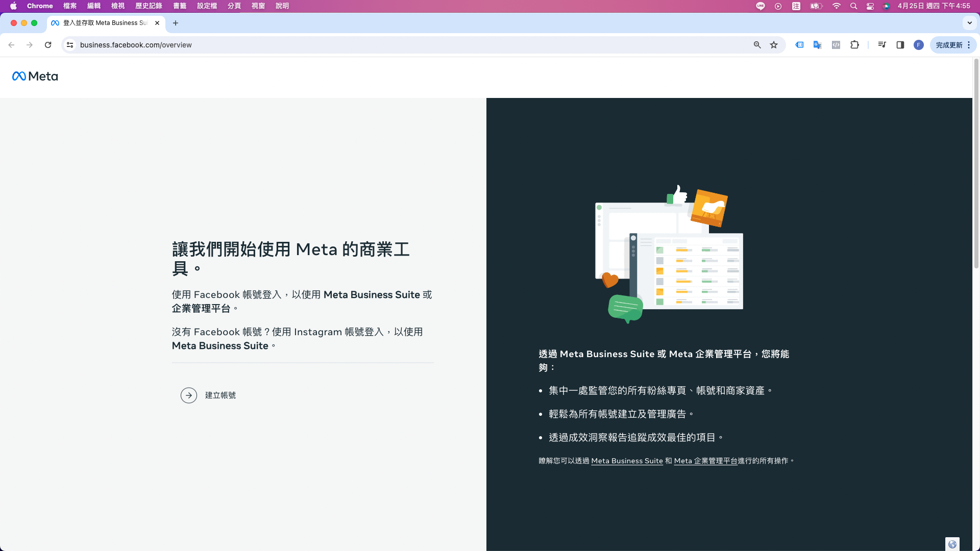Open Siri from the menu bar
This screenshot has width=980, height=551.
[x=887, y=6]
